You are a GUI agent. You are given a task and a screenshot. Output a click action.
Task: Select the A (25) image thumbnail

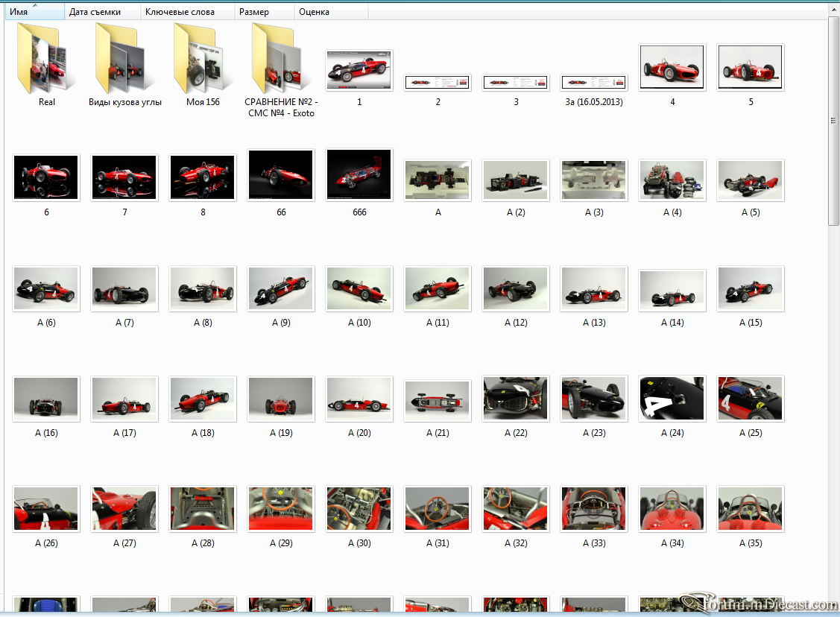751,399
